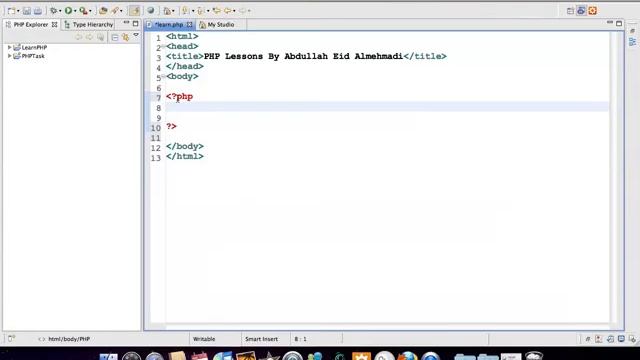The height and width of the screenshot is (360, 640).
Task: Open the PHP Explorer view menu triangle
Action: pyautogui.click(x=136, y=36)
